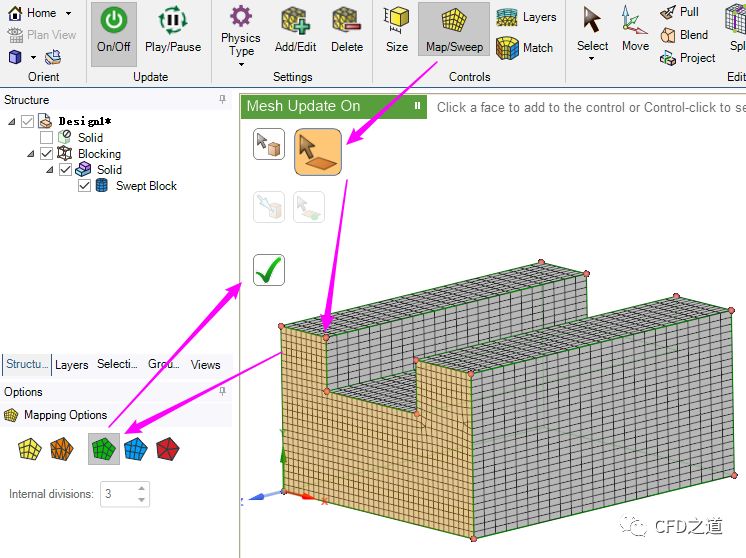This screenshot has height=558, width=746.
Task: Click green checkmark to complete
Action: pyautogui.click(x=269, y=270)
